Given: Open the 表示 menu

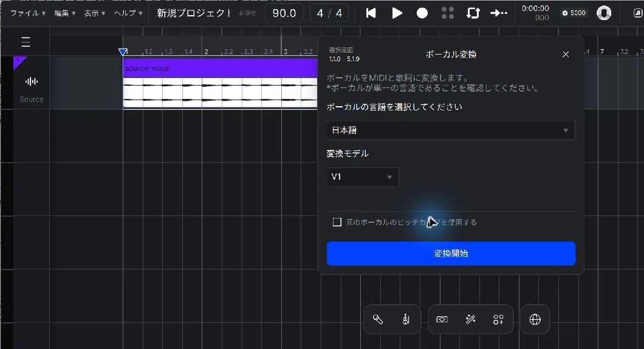Looking at the screenshot, I should click(94, 13).
